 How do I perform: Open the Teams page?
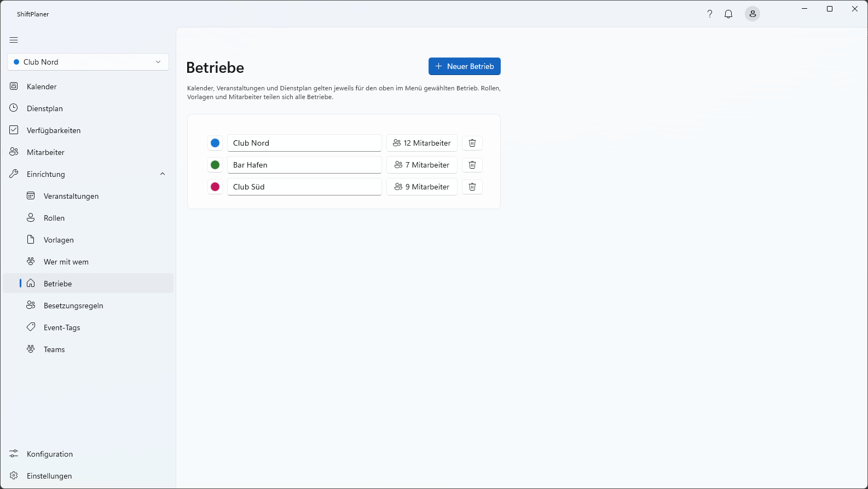(88, 349)
